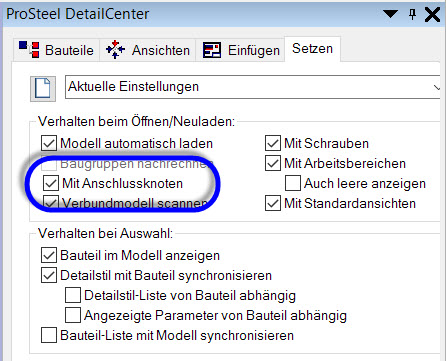The image size is (446, 361).
Task: Enable Auch leere anzeigen checkbox
Action: tap(293, 183)
